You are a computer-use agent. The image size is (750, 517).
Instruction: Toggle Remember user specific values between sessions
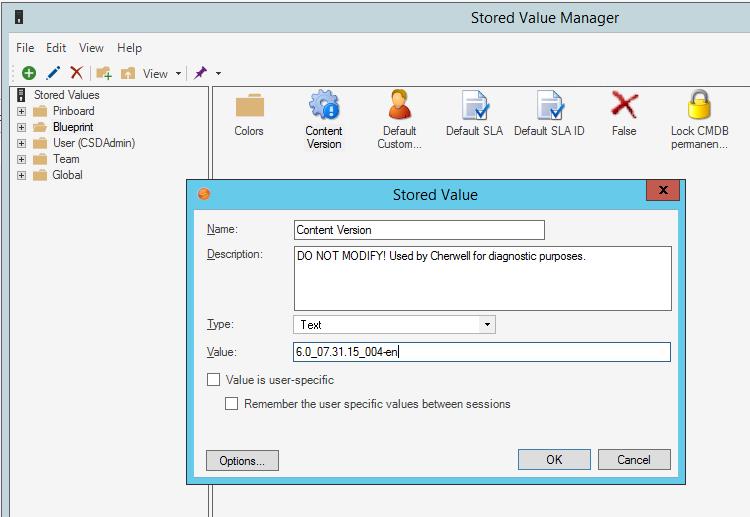pos(232,404)
